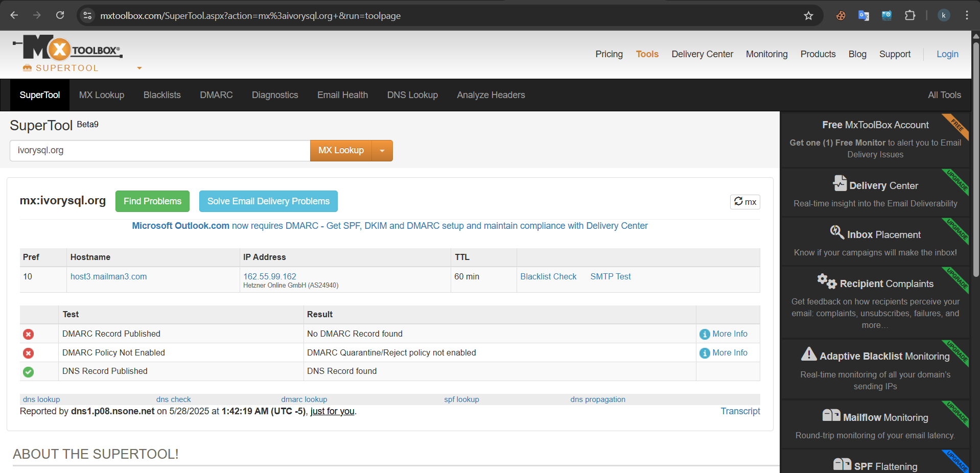Click the Inbox Placement magnifier icon
This screenshot has width=980, height=473.
836,232
